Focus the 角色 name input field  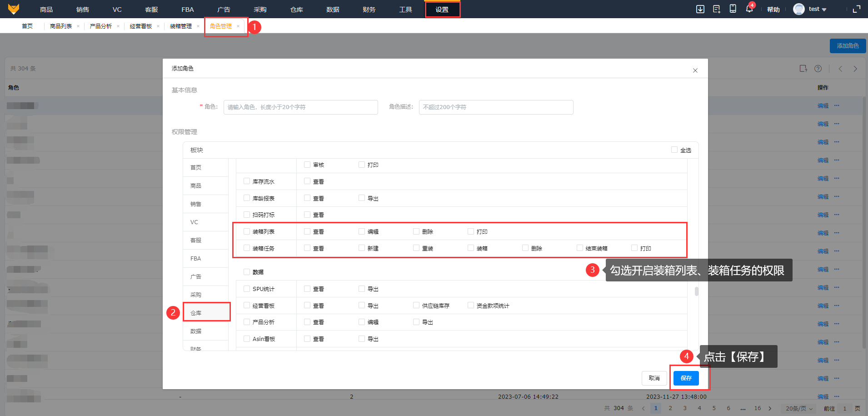click(x=301, y=107)
